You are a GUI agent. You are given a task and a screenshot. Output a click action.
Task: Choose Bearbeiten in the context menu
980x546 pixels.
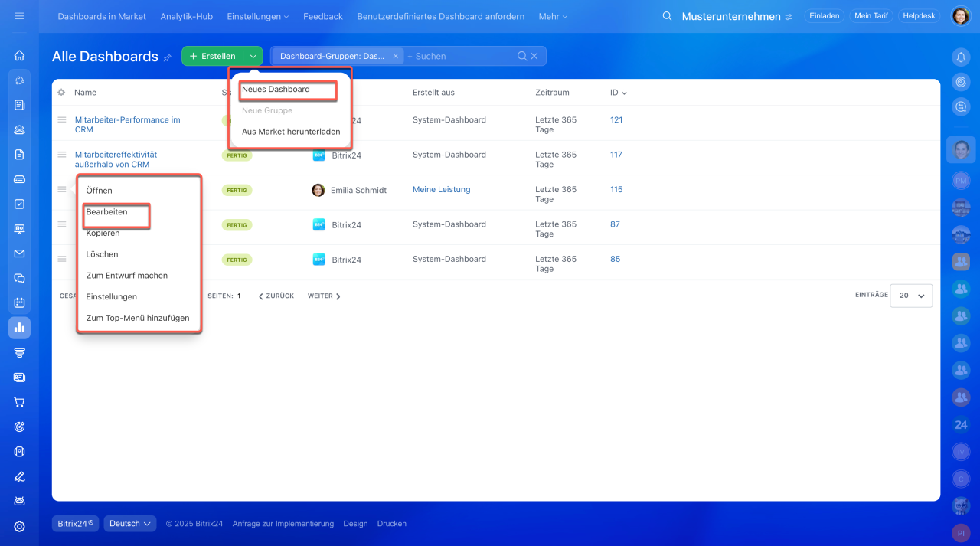(x=107, y=212)
